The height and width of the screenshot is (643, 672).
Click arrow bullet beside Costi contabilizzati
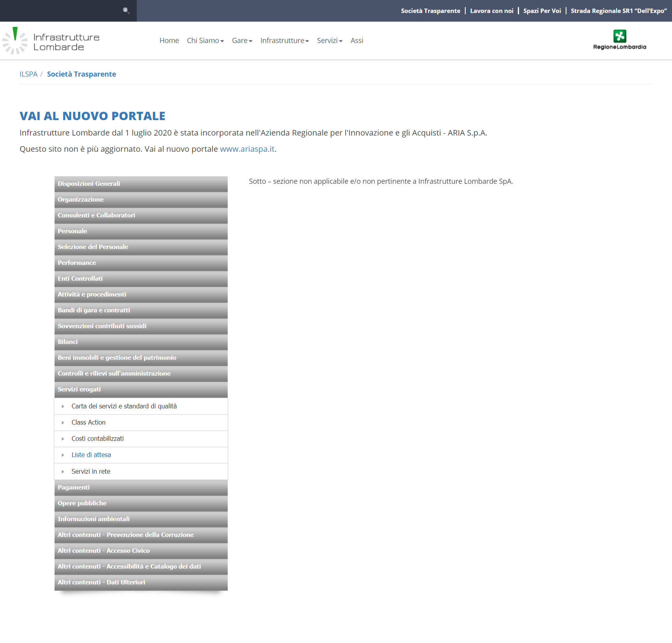coord(63,439)
